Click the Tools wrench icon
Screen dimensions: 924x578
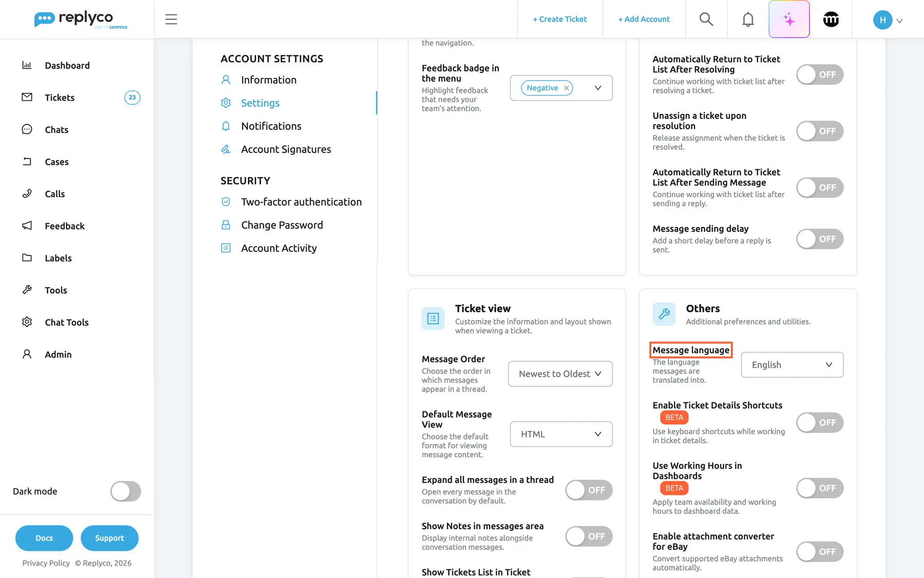pyautogui.click(x=27, y=290)
